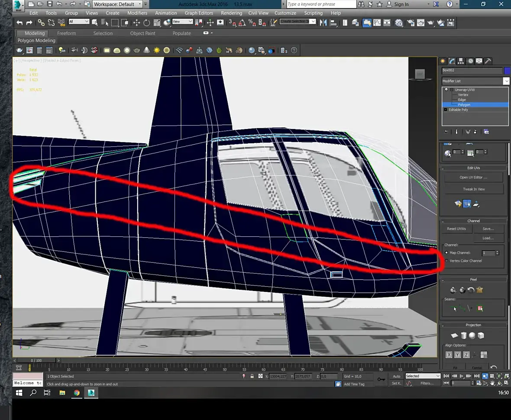Expand the Modifier List dropdown
The height and width of the screenshot is (420, 511).
506,81
